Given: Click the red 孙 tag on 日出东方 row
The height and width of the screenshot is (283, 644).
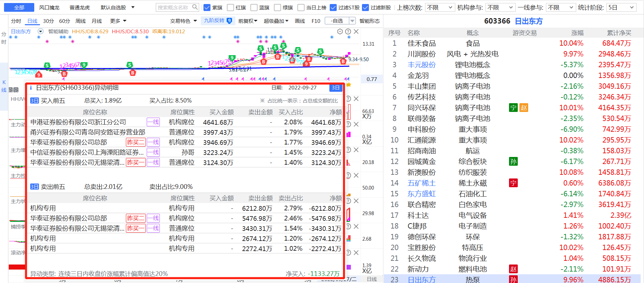Looking at the screenshot, I should [513, 279].
